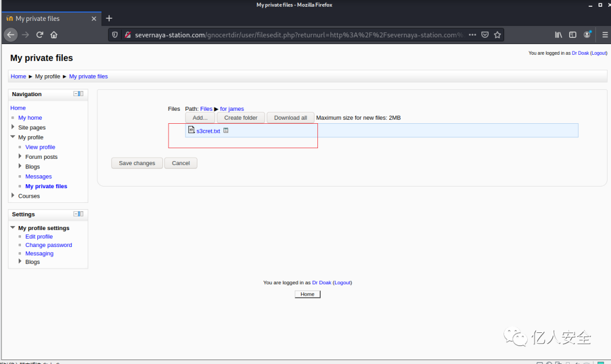Collapse the My profile tree node
The height and width of the screenshot is (364, 611).
click(13, 137)
